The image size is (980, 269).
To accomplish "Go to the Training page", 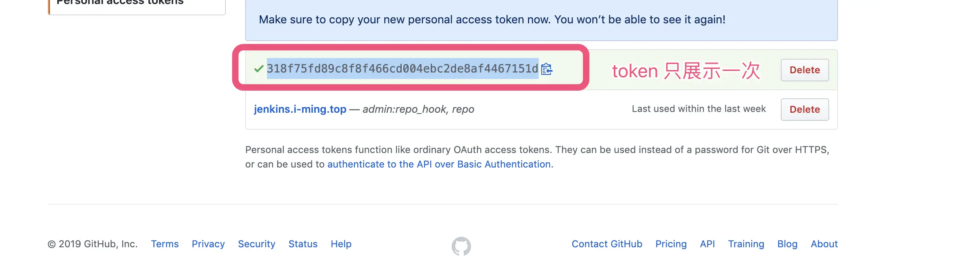I will 746,244.
